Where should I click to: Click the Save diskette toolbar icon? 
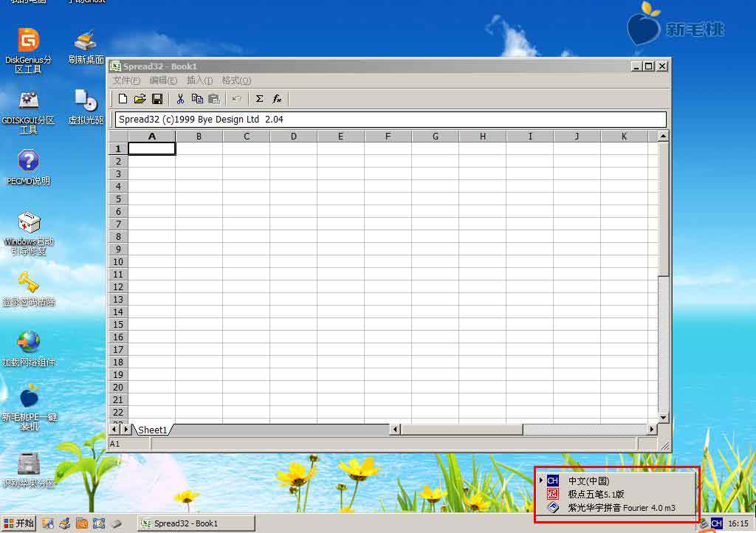click(157, 99)
